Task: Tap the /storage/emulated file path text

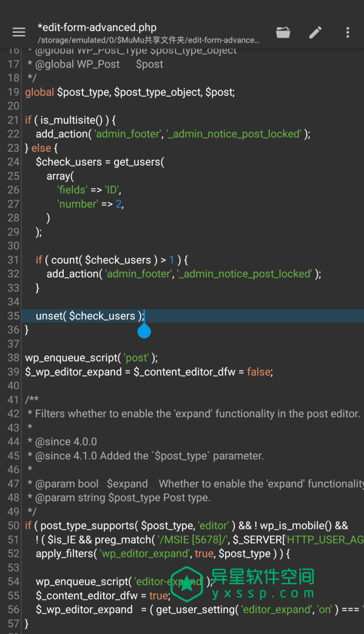Action: 149,40
